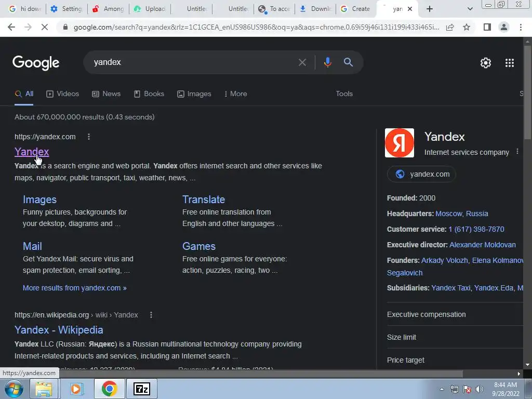532x399 pixels.
Task: Bookmark this page with the star icon
Action: (x=467, y=27)
